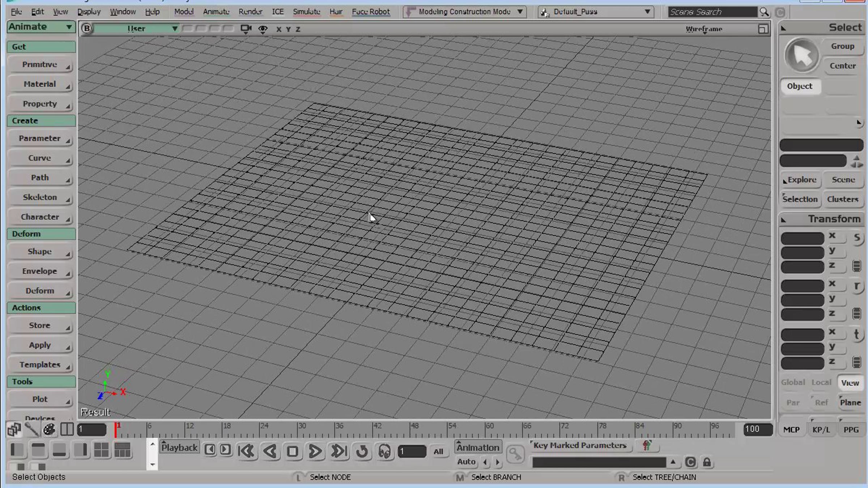Go to last frame

point(339,451)
